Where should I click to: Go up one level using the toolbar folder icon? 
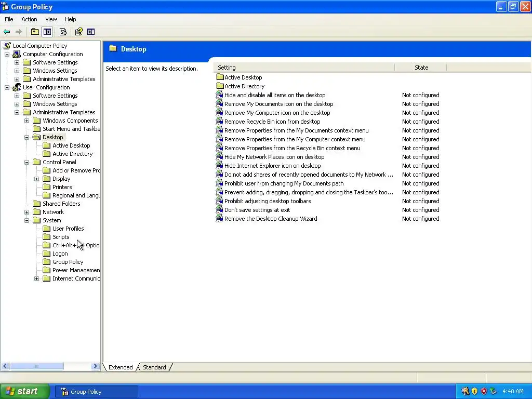tap(35, 32)
